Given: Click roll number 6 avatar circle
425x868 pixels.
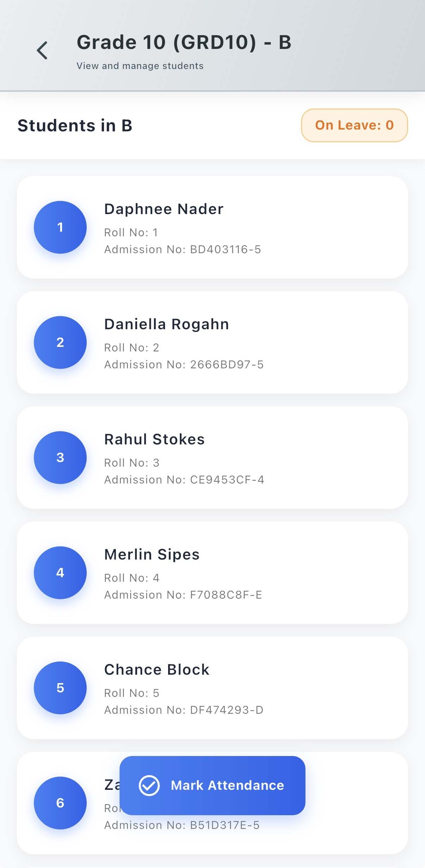Looking at the screenshot, I should tap(60, 803).
